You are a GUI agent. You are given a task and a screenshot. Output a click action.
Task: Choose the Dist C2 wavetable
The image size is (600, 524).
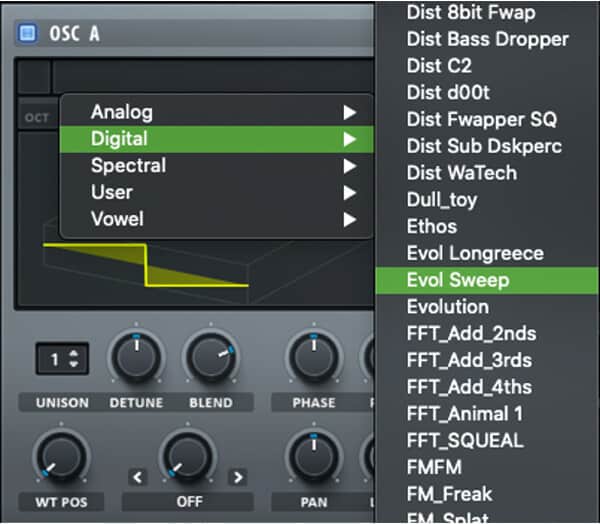(487, 66)
